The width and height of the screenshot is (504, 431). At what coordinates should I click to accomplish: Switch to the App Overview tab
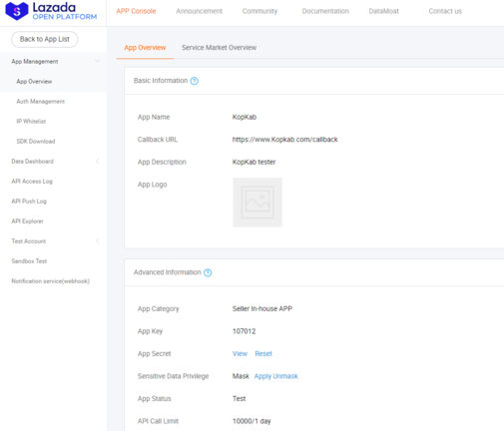[145, 48]
